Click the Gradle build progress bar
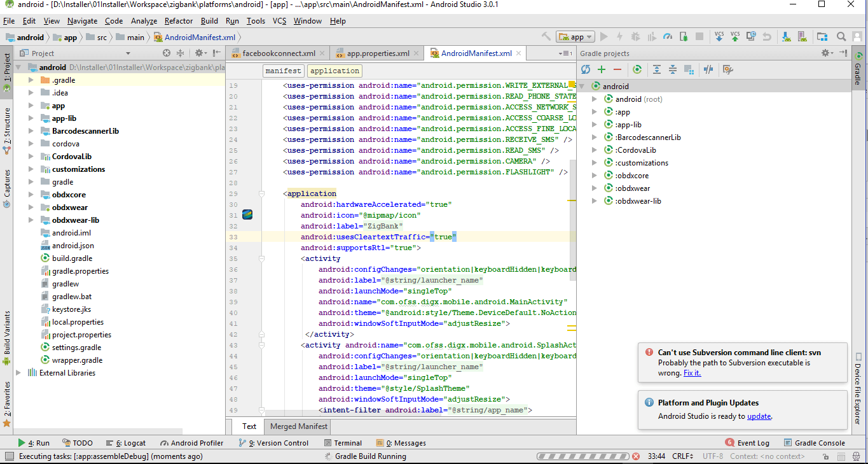The image size is (868, 464). pyautogui.click(x=582, y=456)
